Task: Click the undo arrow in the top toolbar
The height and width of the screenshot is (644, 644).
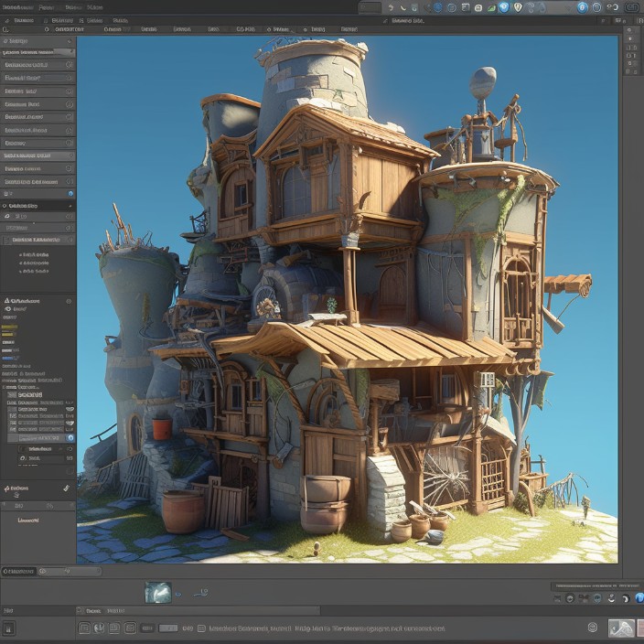Action: pyautogui.click(x=391, y=7)
